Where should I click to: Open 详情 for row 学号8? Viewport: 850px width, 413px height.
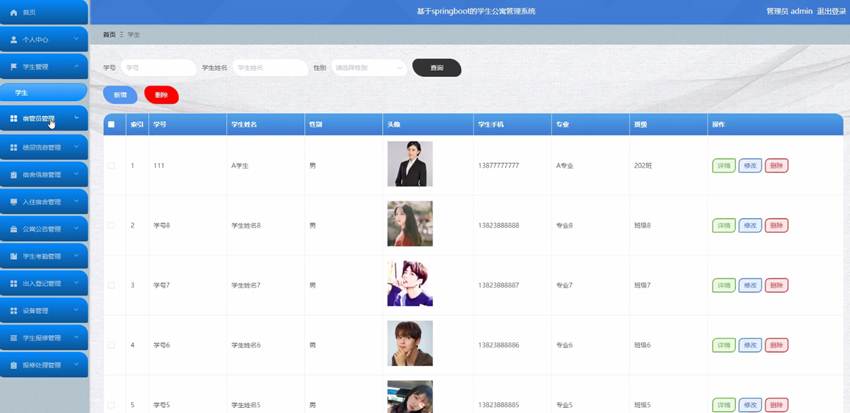(724, 225)
